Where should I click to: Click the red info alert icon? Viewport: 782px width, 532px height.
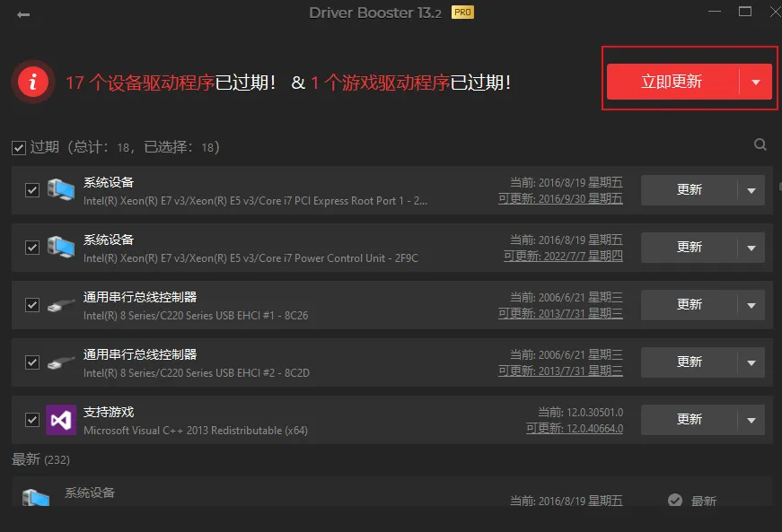[x=33, y=82]
